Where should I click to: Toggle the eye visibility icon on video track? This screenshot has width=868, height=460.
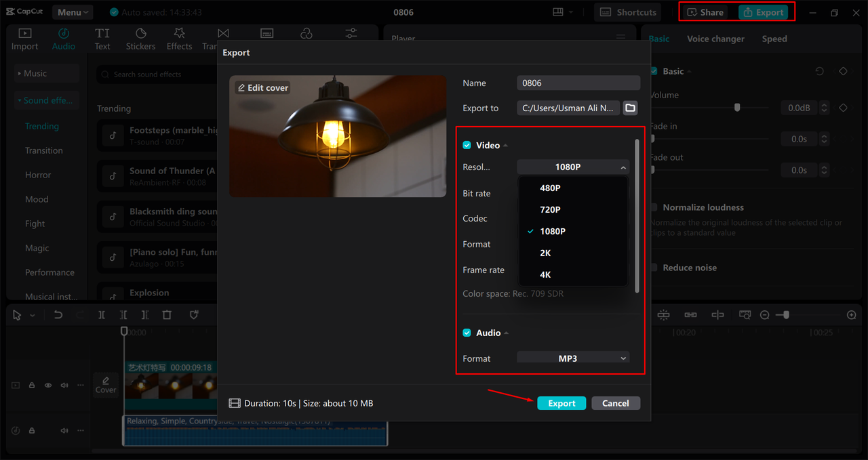tap(48, 385)
